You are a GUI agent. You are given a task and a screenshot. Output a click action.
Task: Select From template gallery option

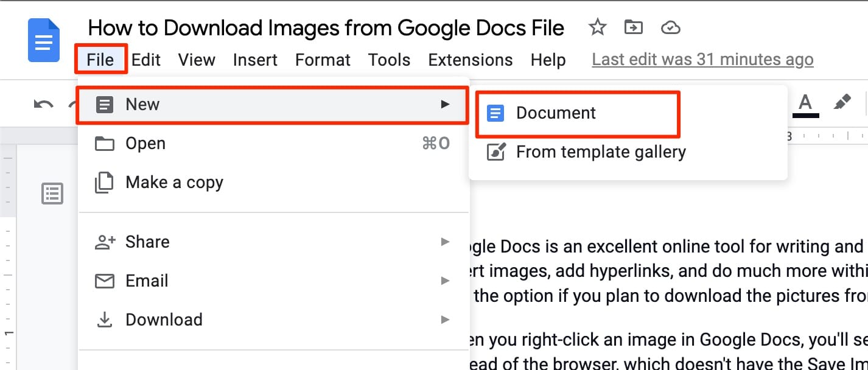point(600,152)
